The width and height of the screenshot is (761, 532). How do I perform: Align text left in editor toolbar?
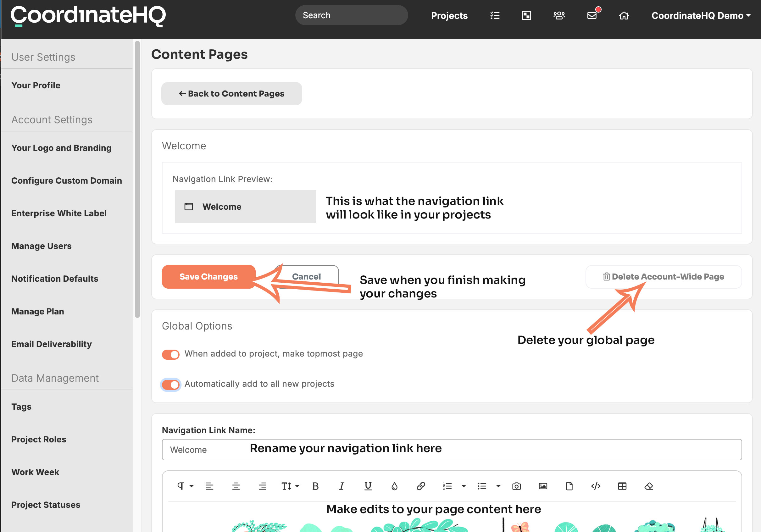point(209,486)
